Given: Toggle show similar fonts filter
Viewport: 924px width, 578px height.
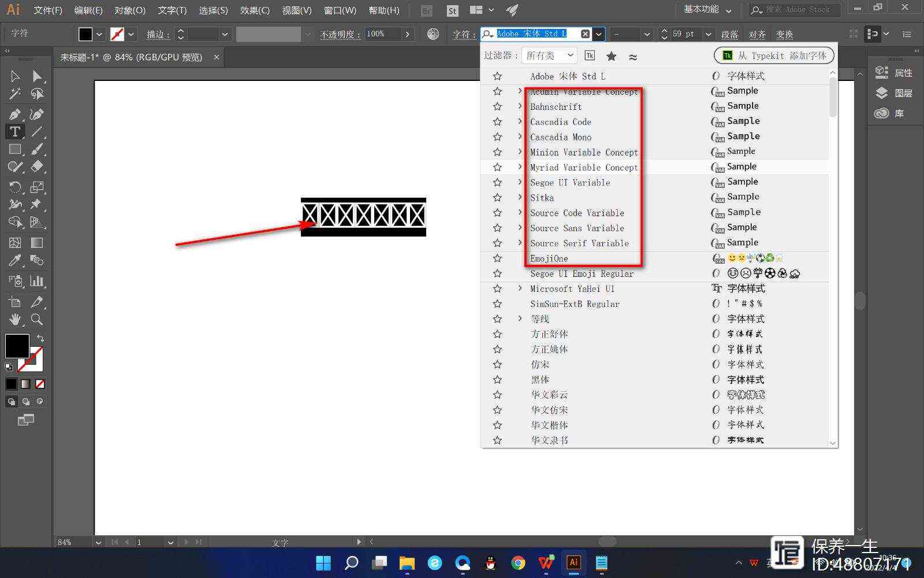Looking at the screenshot, I should (x=633, y=57).
